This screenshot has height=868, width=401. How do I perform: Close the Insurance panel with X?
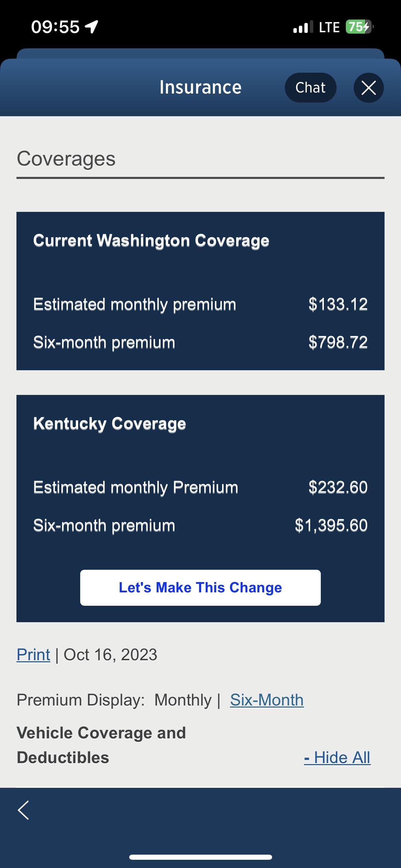pos(368,88)
